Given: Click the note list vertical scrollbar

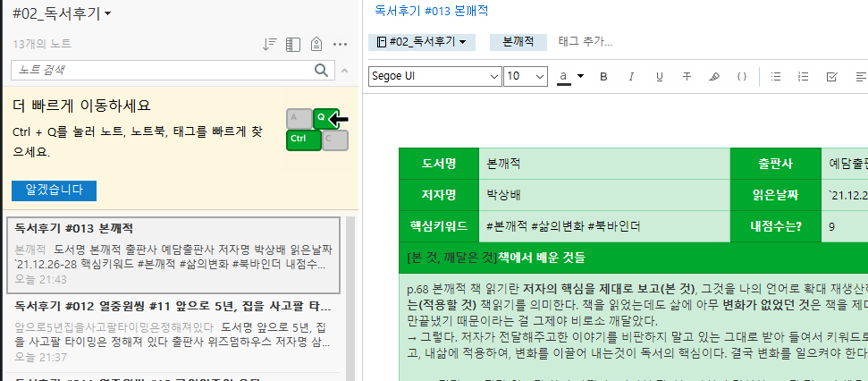Looking at the screenshot, I should [x=350, y=299].
